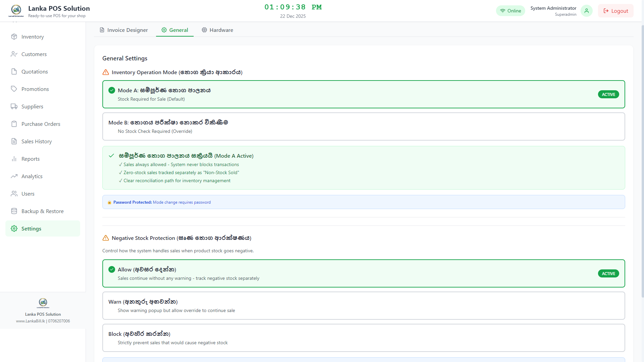
Task: Select Mode A stock required option
Action: click(x=363, y=94)
